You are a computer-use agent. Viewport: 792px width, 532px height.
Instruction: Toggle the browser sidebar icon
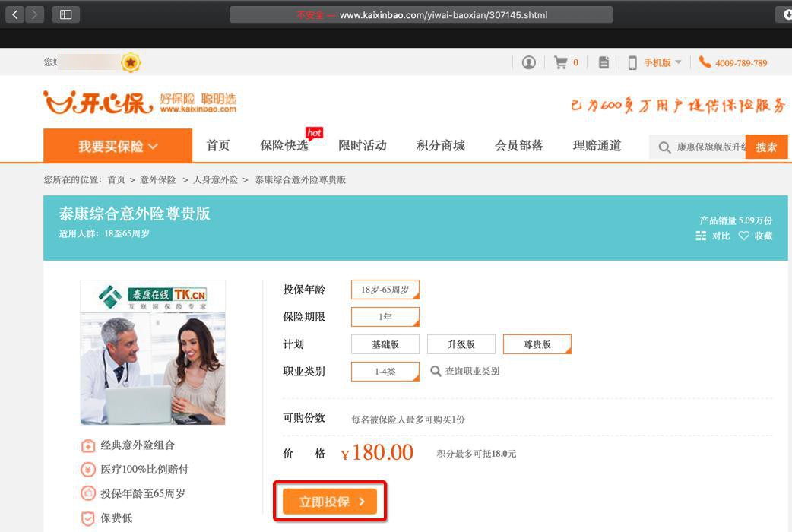click(65, 14)
